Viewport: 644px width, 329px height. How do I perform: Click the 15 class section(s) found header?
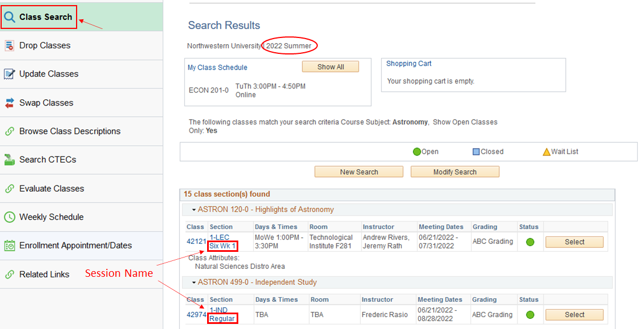coord(227,194)
